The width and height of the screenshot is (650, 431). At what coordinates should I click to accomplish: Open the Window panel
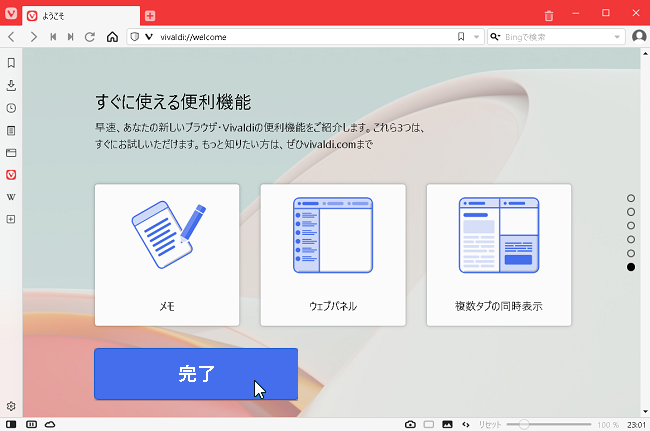11,153
